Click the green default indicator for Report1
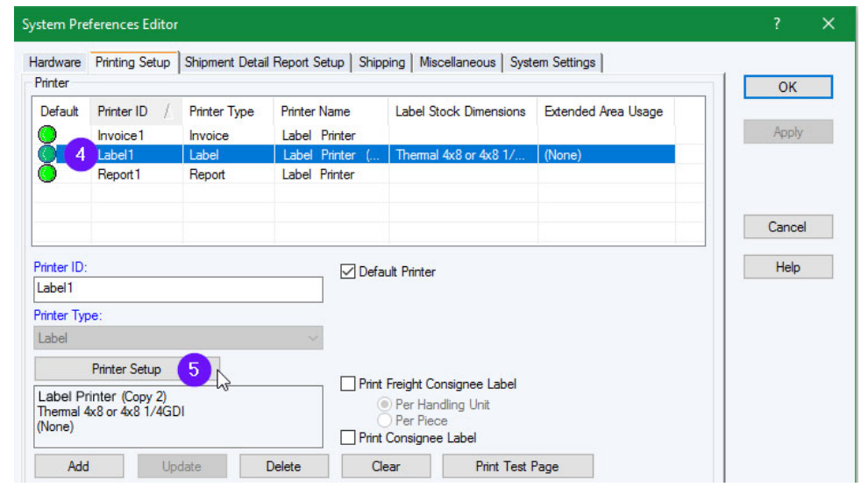 (48, 173)
